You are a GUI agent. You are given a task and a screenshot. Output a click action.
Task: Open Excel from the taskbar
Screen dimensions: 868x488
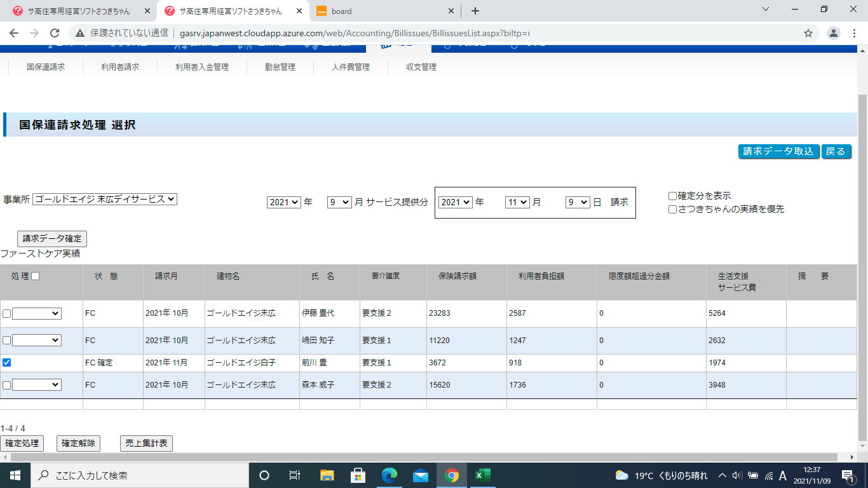tap(482, 475)
